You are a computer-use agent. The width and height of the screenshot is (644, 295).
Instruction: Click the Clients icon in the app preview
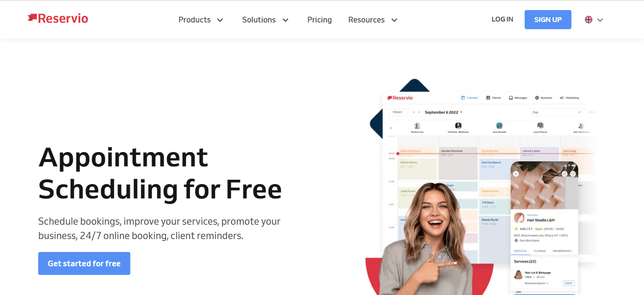pos(488,98)
